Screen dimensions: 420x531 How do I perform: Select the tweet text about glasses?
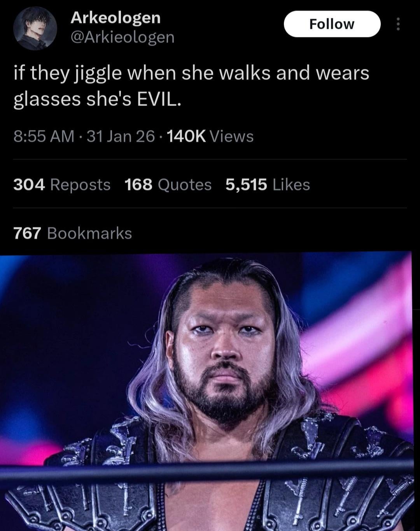click(x=191, y=86)
